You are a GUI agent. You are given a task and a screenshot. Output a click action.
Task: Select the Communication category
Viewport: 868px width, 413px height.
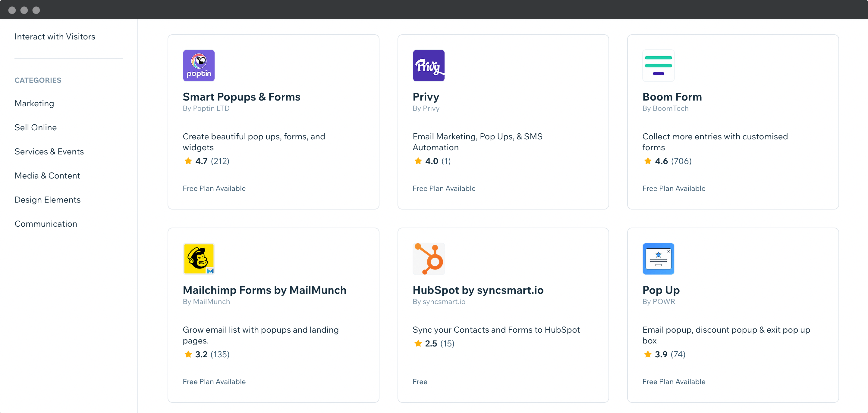[46, 224]
